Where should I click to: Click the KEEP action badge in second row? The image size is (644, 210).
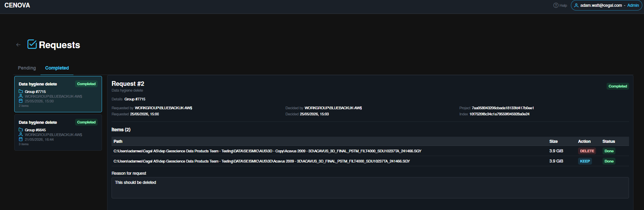(x=585, y=161)
